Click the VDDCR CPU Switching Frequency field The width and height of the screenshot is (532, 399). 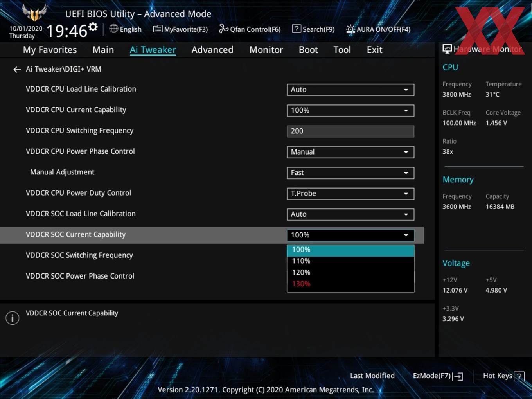(350, 131)
